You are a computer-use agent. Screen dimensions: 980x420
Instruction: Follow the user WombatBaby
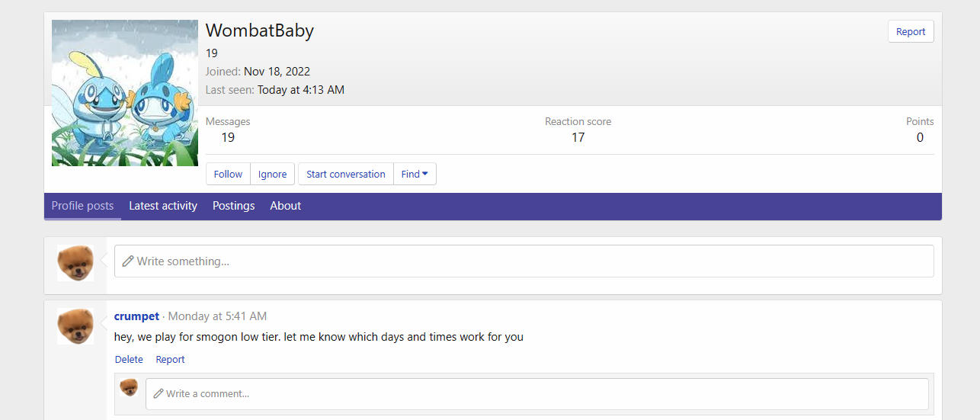[x=228, y=174]
